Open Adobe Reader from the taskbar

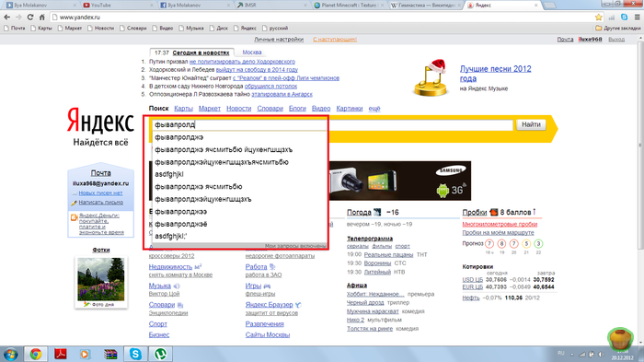point(61,354)
